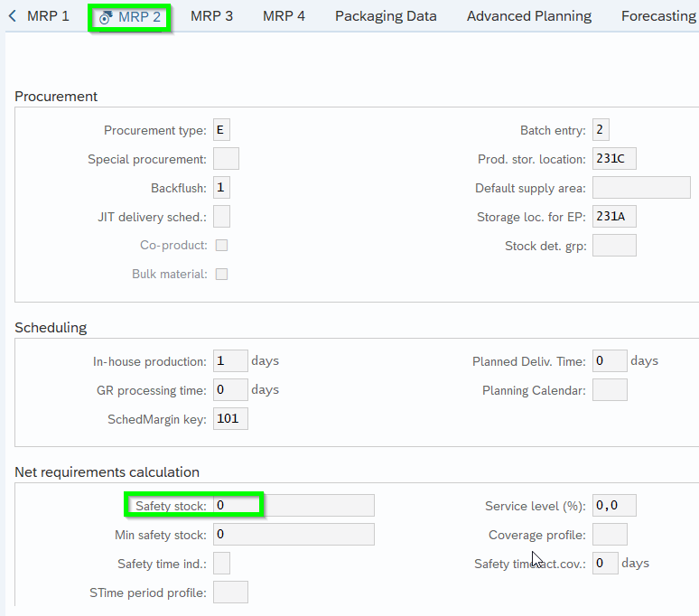
Task: Click the In-house production days field
Action: pos(230,361)
